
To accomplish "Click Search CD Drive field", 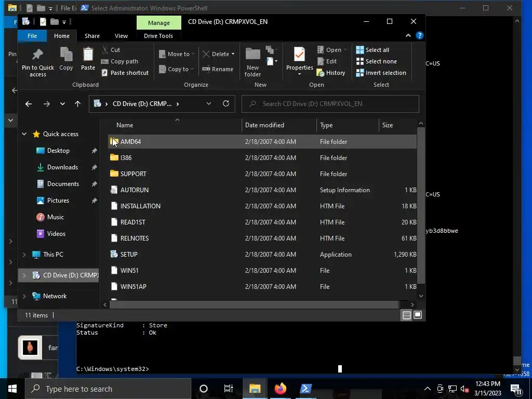I will tap(330, 104).
